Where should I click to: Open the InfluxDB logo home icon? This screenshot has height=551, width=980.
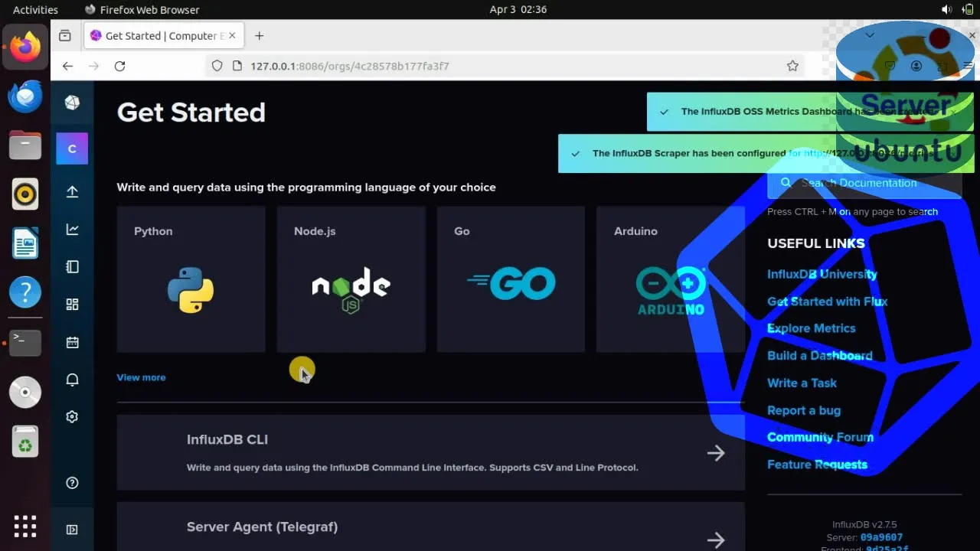tap(72, 103)
